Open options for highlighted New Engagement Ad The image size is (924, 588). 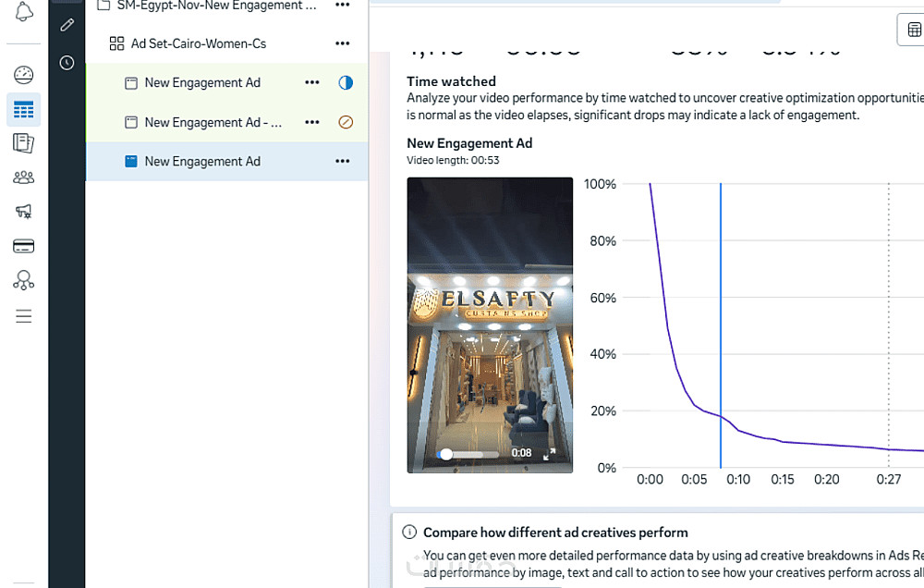[x=343, y=161]
